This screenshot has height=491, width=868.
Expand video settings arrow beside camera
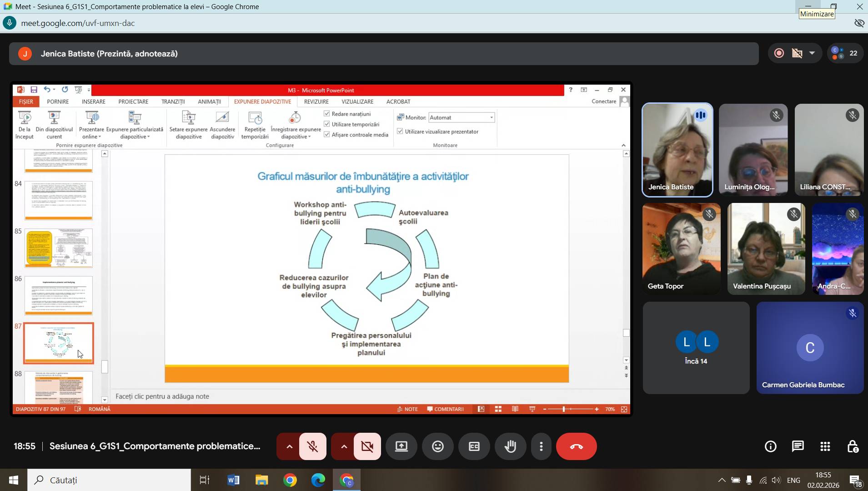point(344,446)
